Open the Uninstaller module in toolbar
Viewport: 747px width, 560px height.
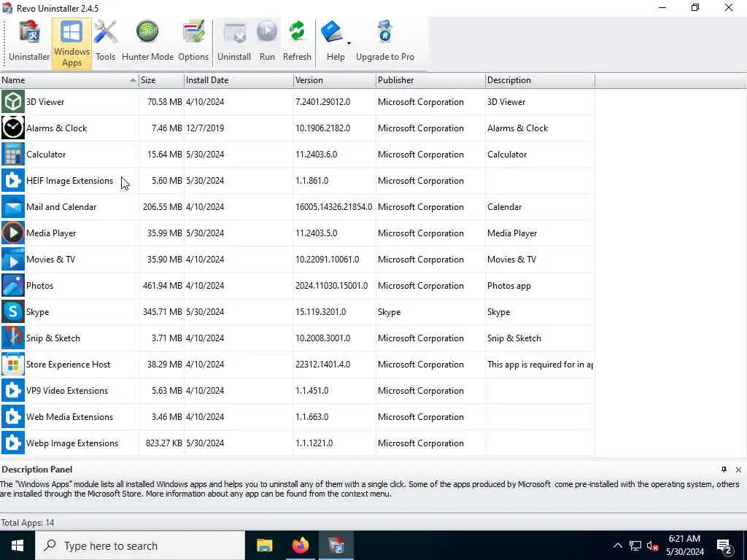coord(29,42)
